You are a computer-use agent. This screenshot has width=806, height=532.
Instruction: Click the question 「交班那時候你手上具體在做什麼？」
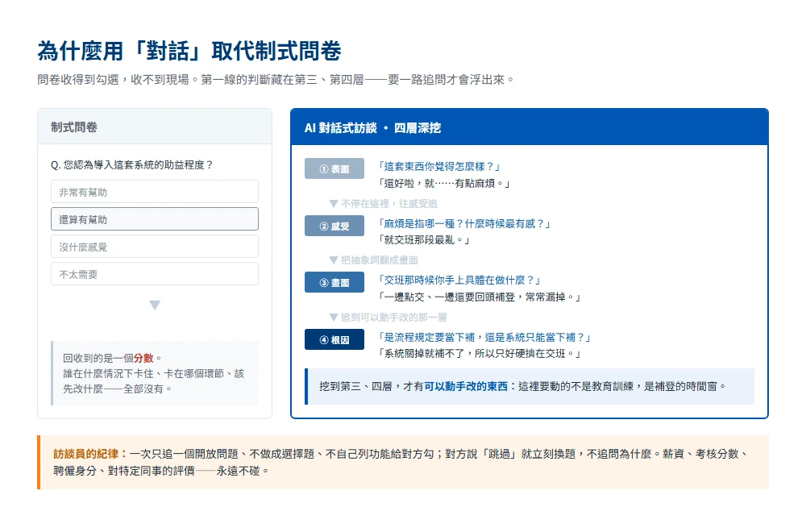(459, 281)
